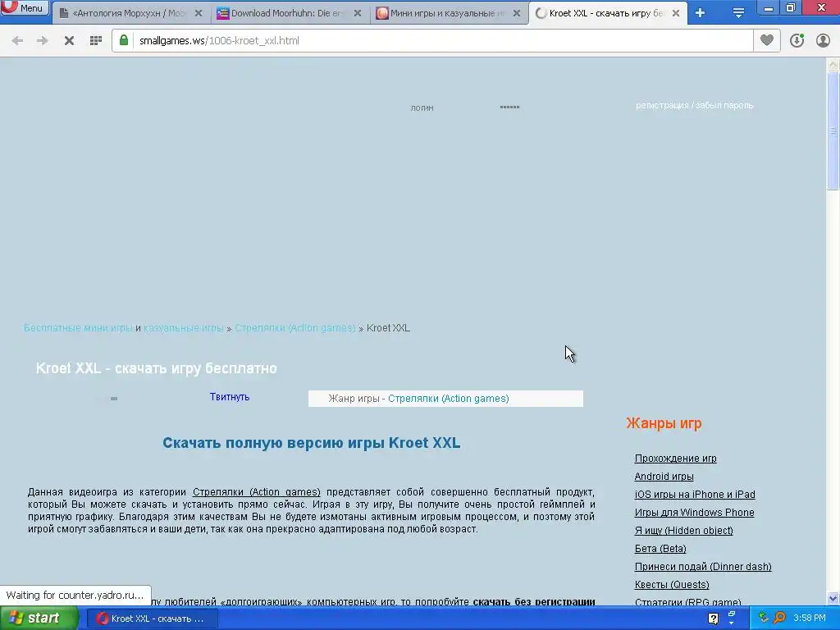Open Стрелялки (Action games) link in description paragraph
The height and width of the screenshot is (630, 840).
[257, 492]
